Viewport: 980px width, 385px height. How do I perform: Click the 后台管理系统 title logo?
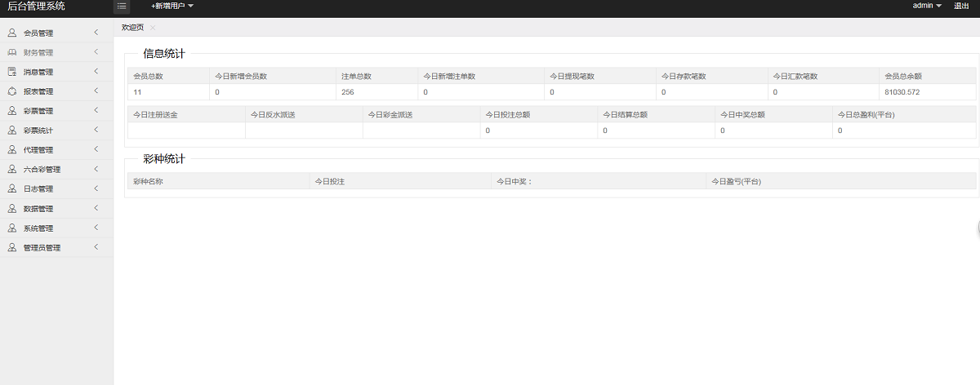point(36,7)
